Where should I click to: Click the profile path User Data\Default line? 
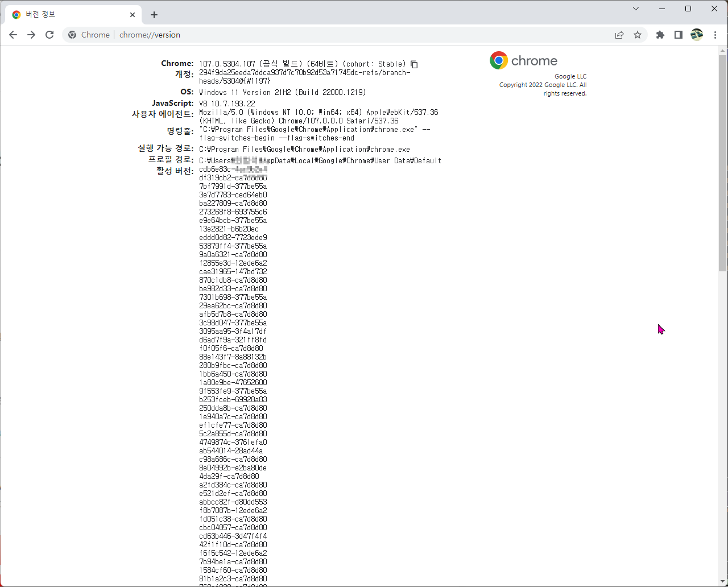[320, 160]
